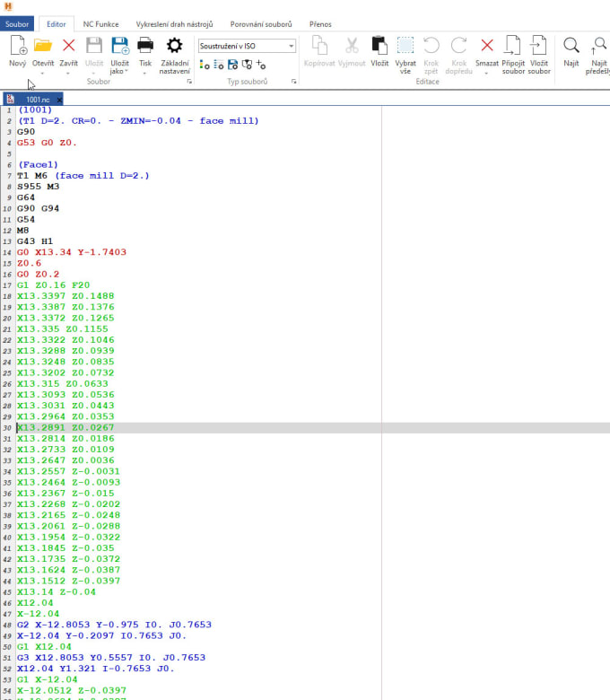Open the Soubor menu tab
610x700 pixels.
point(17,24)
